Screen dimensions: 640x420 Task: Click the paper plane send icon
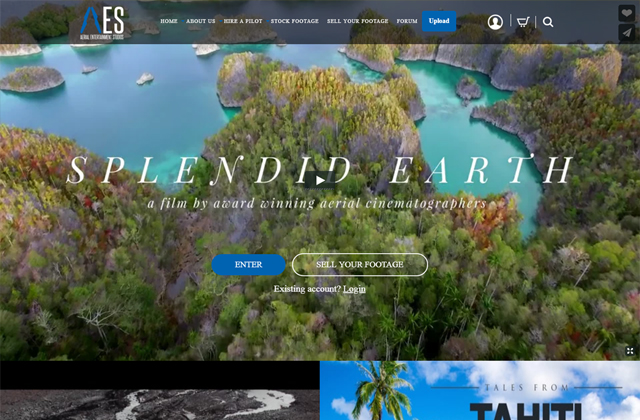(627, 33)
